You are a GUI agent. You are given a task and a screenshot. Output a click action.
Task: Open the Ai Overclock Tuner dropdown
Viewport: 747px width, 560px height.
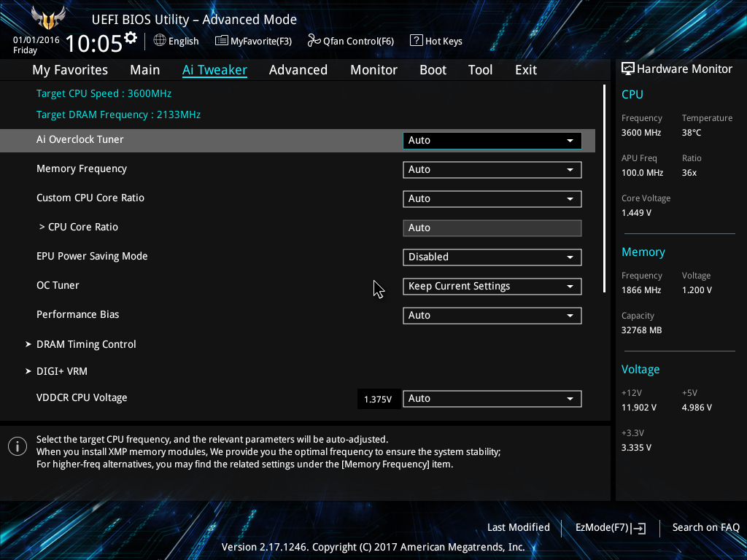pyautogui.click(x=492, y=141)
